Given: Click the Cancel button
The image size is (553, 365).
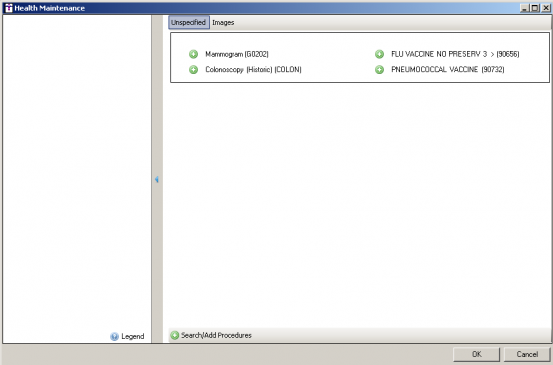Looking at the screenshot, I should 527,354.
